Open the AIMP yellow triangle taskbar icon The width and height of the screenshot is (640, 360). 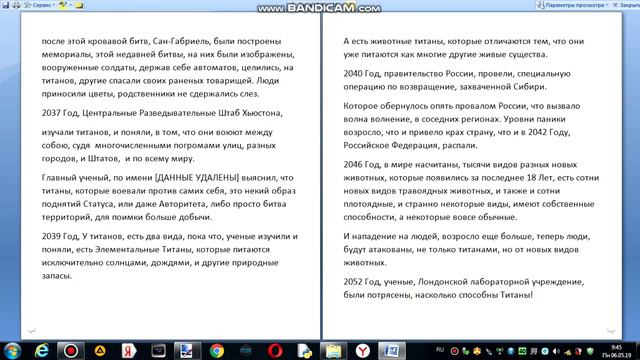[x=100, y=351]
